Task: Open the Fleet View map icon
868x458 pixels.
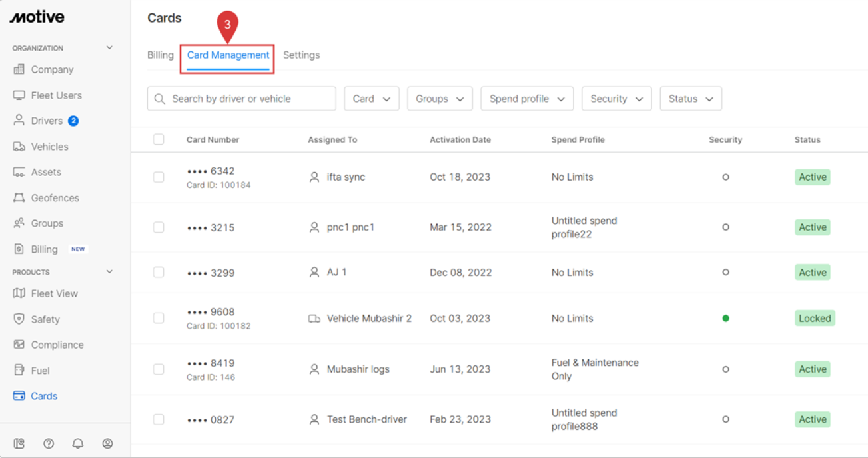Action: point(19,293)
